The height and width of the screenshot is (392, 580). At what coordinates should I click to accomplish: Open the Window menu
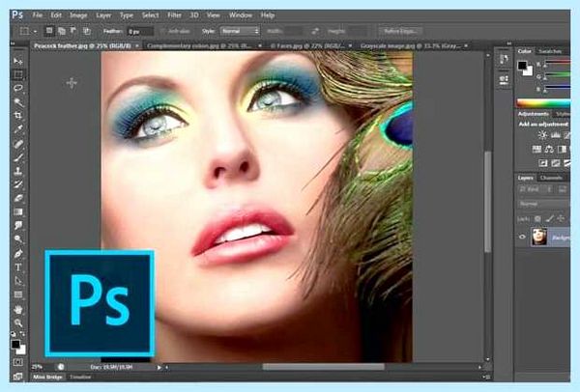click(241, 15)
